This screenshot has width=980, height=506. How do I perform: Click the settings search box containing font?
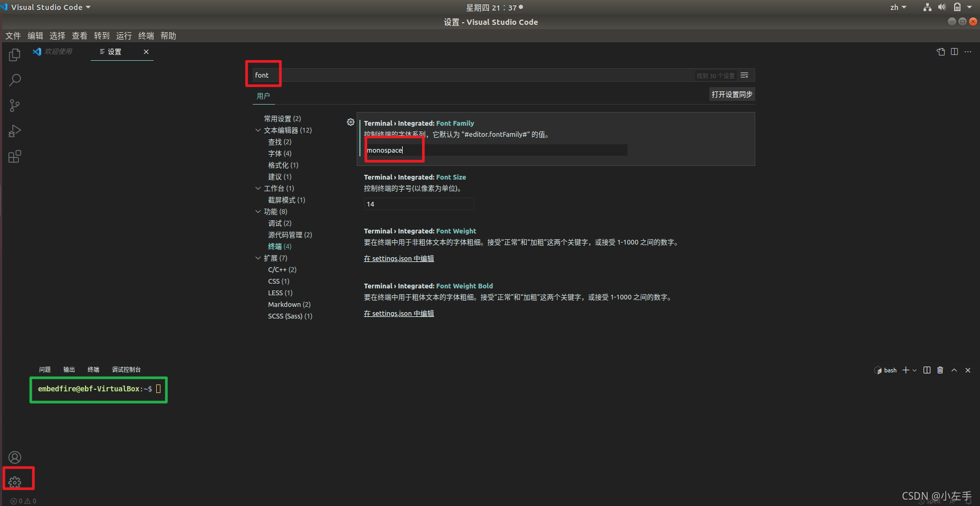(503, 76)
